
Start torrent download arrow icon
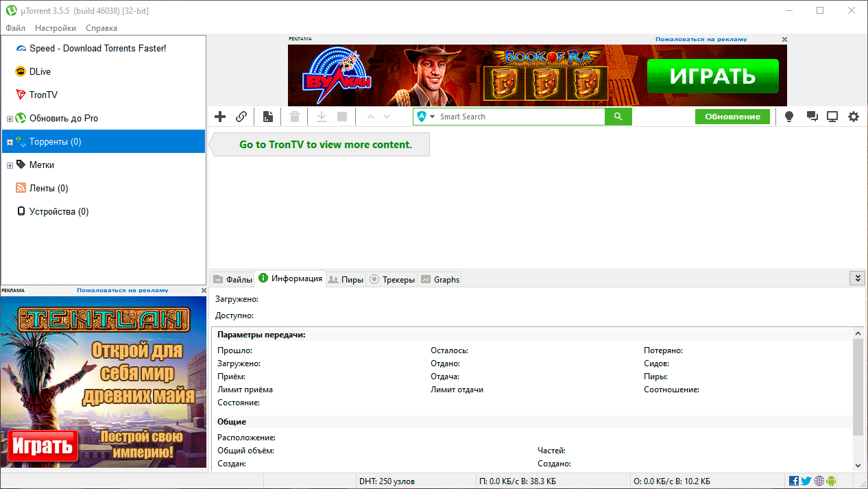(322, 117)
